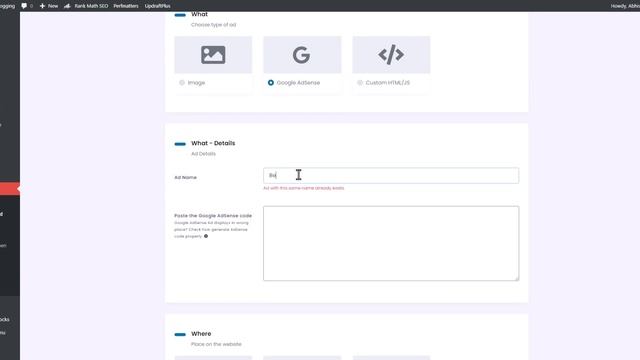Select the Image ad type icon
Screen dimensions: 640x360
pyautogui.click(x=213, y=55)
